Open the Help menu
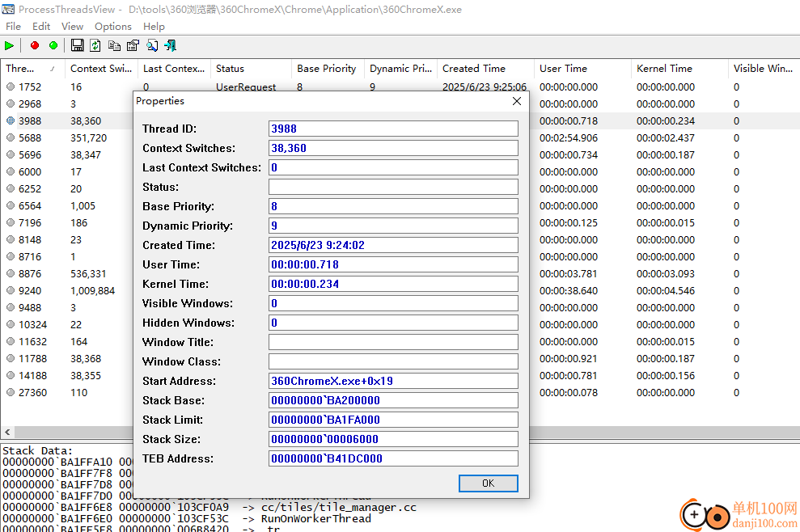The height and width of the screenshot is (532, 800). click(154, 27)
